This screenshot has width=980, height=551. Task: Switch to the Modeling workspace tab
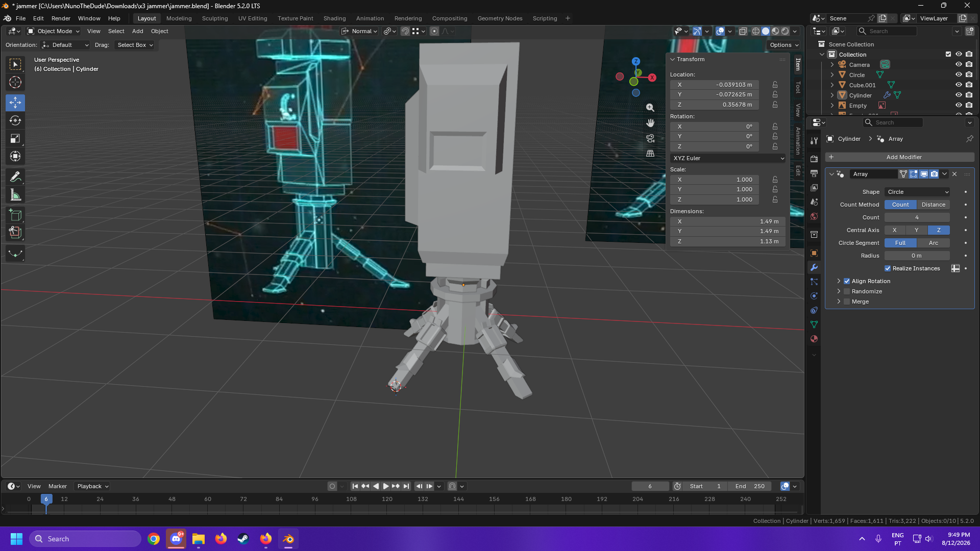point(179,18)
